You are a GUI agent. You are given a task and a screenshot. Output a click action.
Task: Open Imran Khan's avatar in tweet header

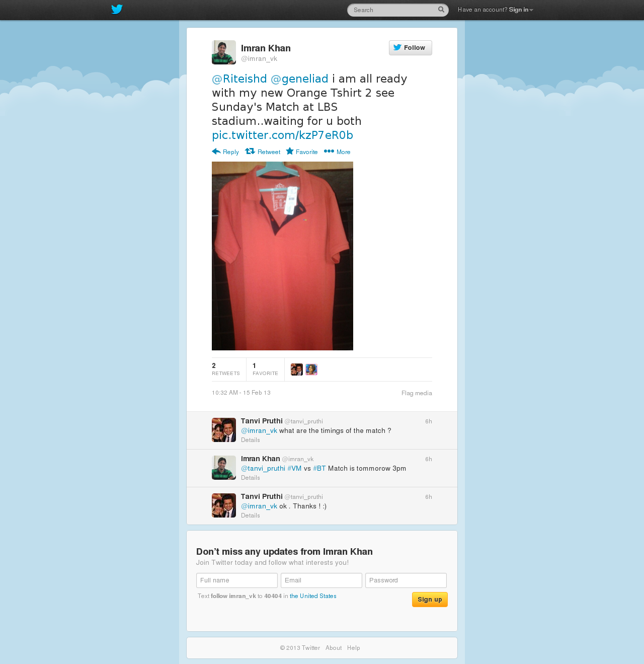(224, 52)
